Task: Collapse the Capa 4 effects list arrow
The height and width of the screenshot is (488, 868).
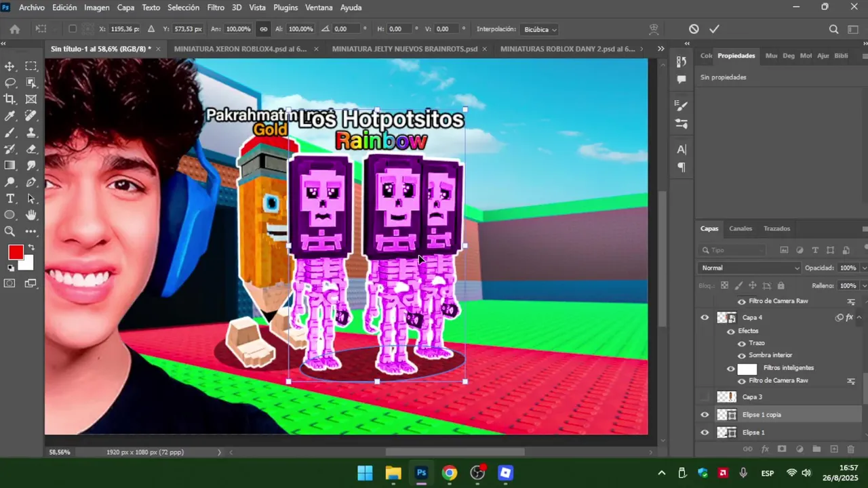Action: 859,317
